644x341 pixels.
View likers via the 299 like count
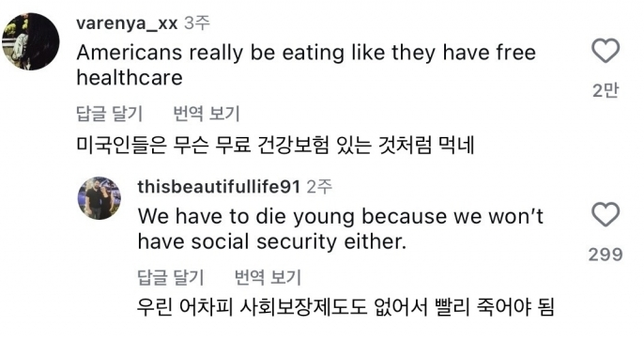(606, 255)
